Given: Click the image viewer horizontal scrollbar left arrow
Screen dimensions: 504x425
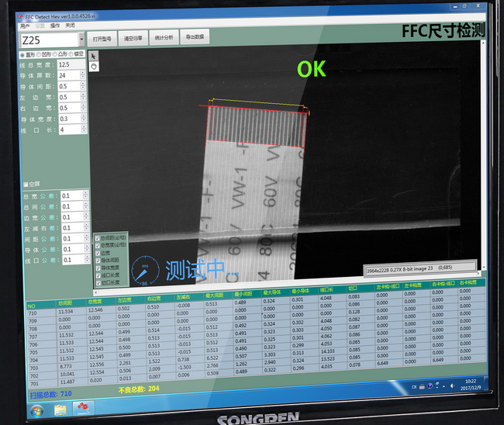Looking at the screenshot, I should tap(95, 292).
